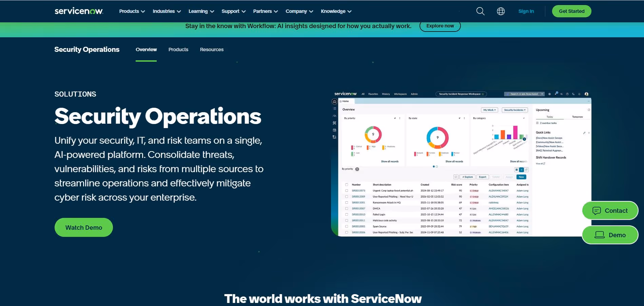644x306 pixels.
Task: Click the red 1 - Critical legend swatch
Action: point(352,147)
